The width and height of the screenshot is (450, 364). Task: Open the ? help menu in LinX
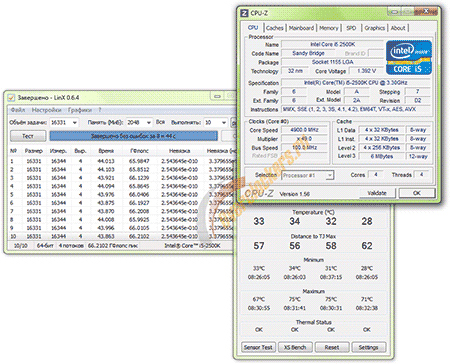[x=99, y=110]
